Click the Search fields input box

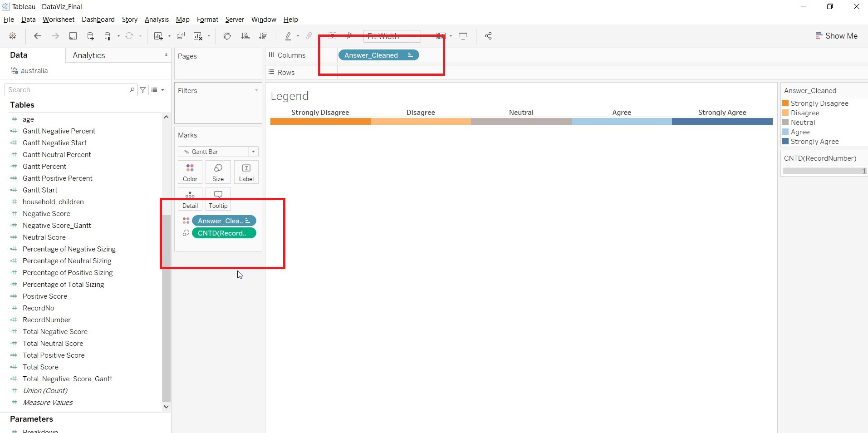pyautogui.click(x=68, y=90)
